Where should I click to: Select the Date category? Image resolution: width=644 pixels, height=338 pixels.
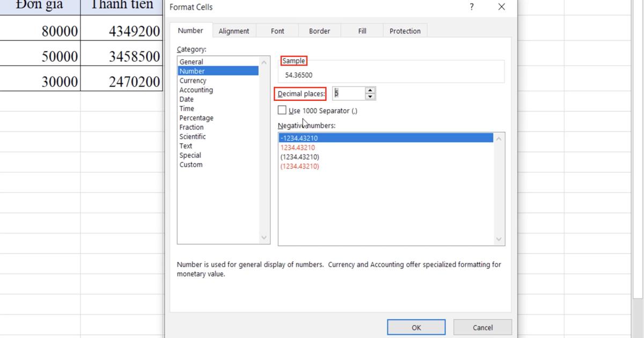186,99
